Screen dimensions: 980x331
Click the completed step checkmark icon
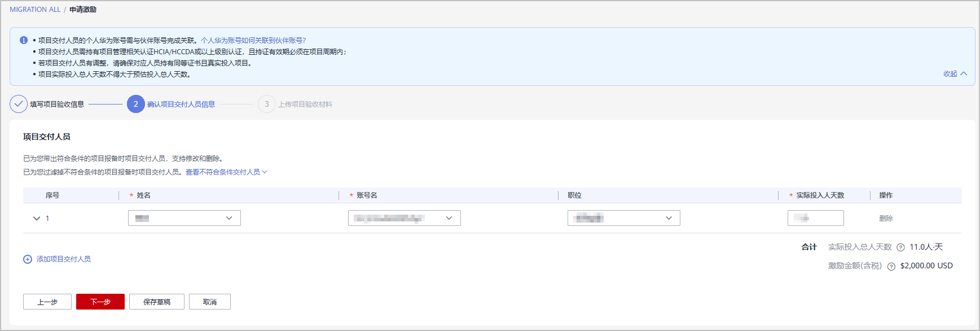tap(19, 104)
